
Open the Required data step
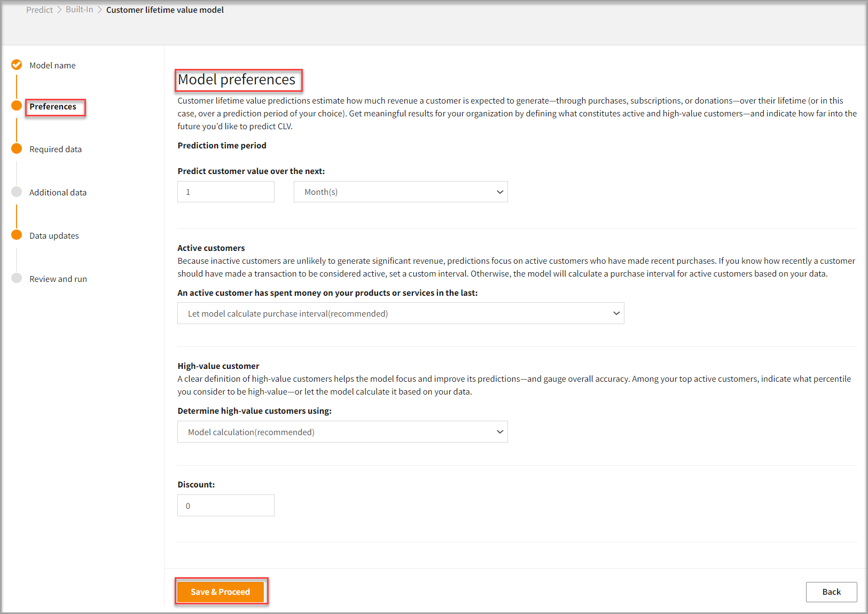tap(56, 149)
